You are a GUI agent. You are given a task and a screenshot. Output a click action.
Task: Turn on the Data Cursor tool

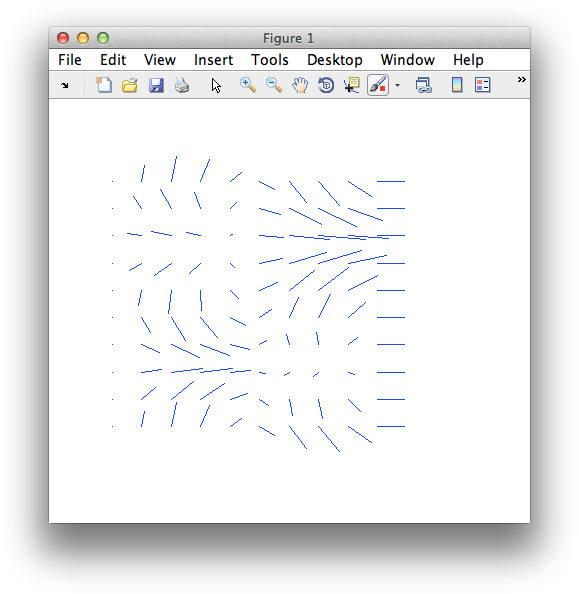click(x=352, y=85)
